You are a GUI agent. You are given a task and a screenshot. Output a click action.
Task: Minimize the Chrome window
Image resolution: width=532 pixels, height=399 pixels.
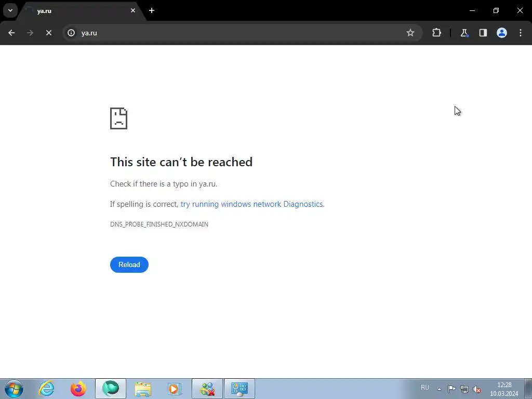[x=472, y=10]
